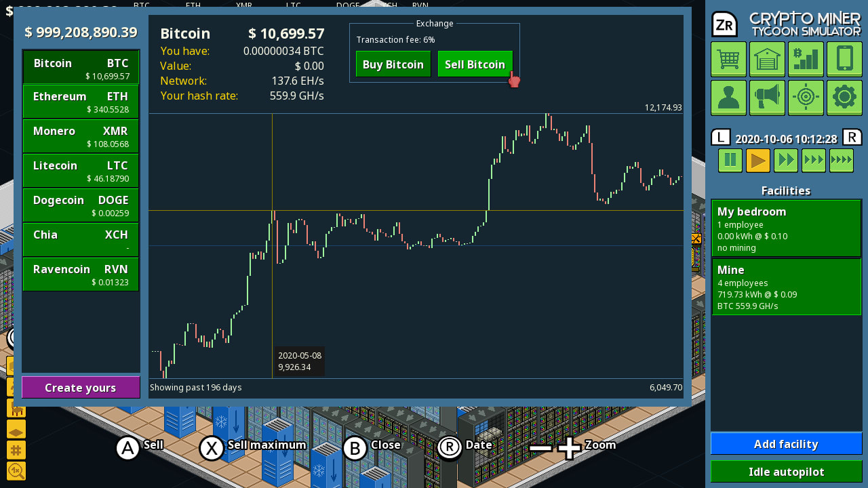Image resolution: width=868 pixels, height=488 pixels.
Task: Reset view with the 1x magnifier icon
Action: point(16,470)
